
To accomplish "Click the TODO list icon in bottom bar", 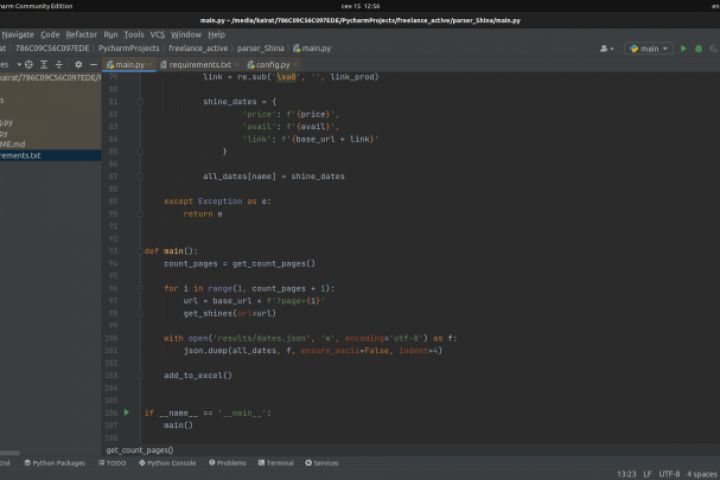I will pyautogui.click(x=101, y=463).
